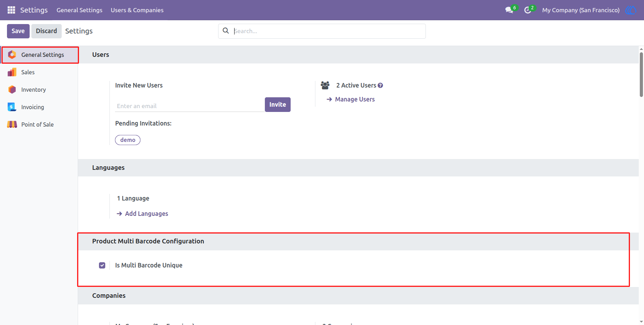The image size is (644, 325).
Task: Save the settings
Action: pos(18,31)
